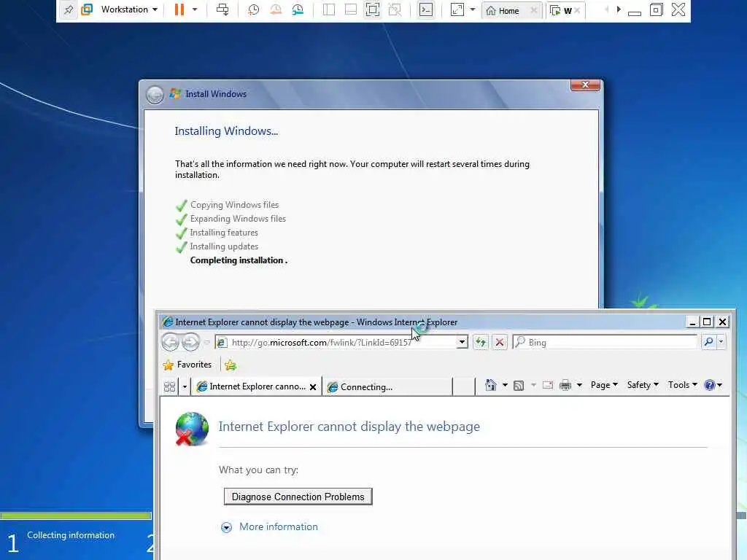This screenshot has height=560, width=747.
Task: Click the 'Collecting information' step label
Action: click(x=71, y=535)
